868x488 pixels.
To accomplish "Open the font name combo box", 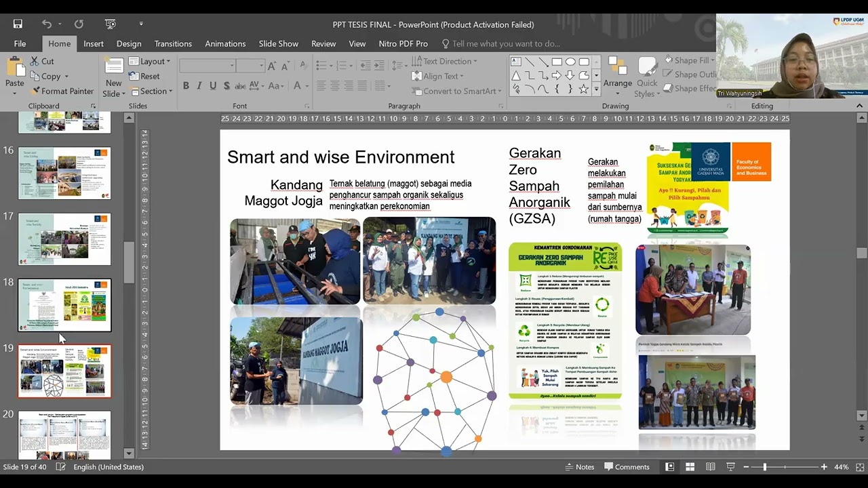I will coord(207,66).
